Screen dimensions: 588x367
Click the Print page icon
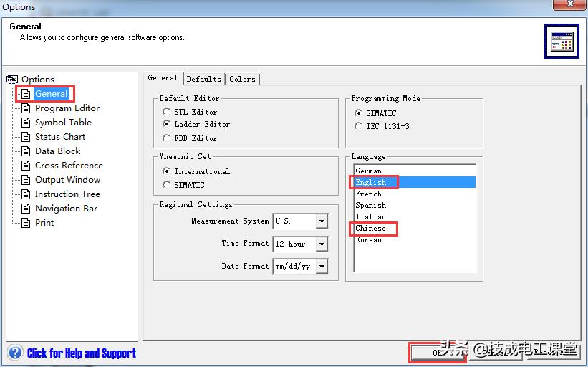pos(26,222)
